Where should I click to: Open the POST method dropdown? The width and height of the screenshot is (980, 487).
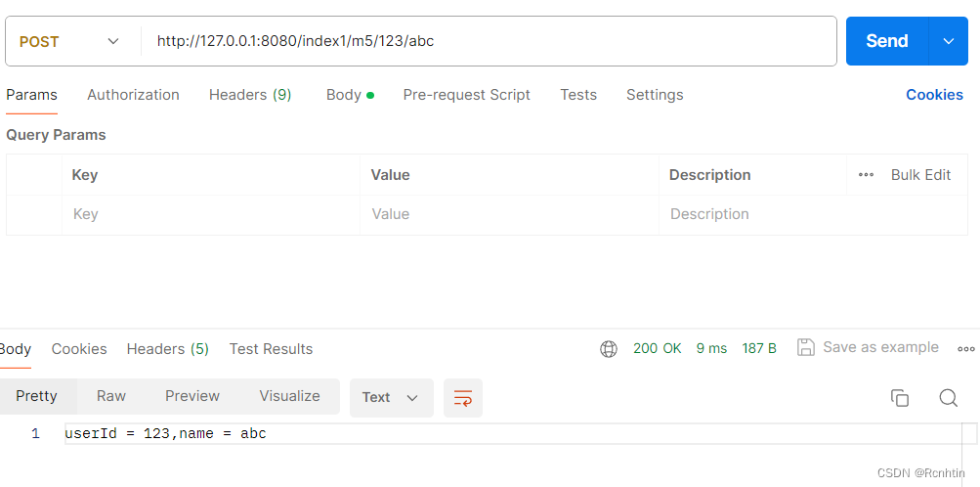[x=68, y=41]
